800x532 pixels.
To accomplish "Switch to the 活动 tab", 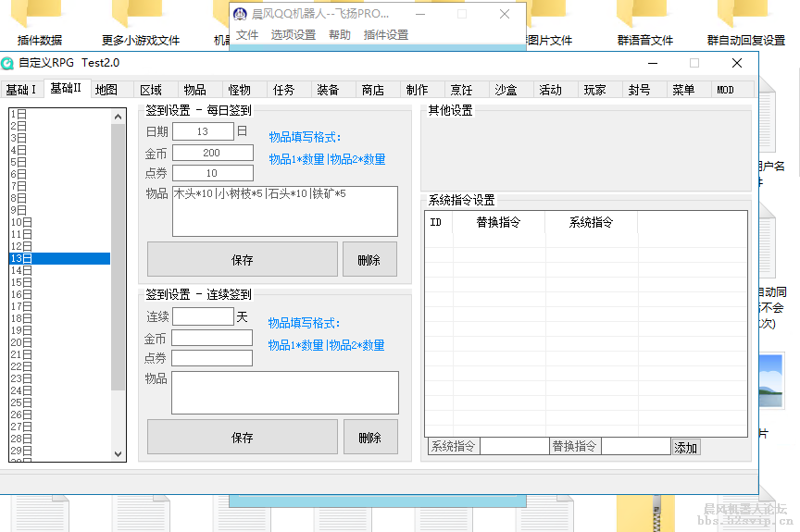I will point(556,90).
